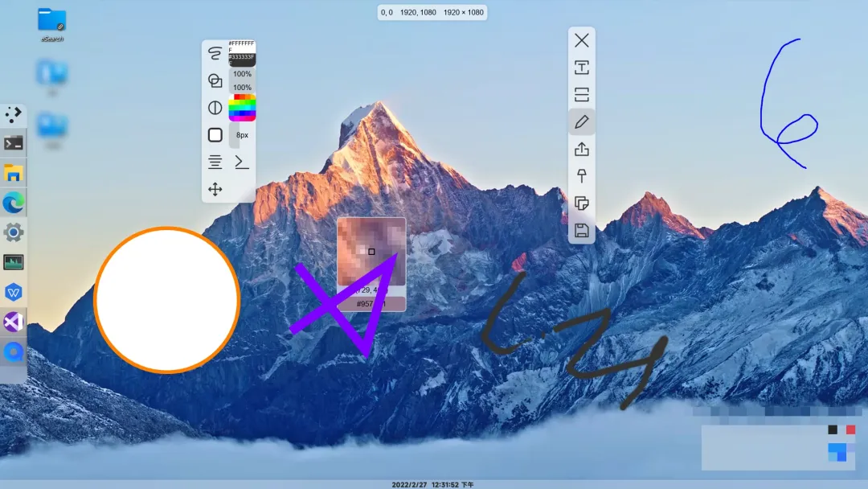Copy the screenshot to clipboard
Viewport: 868px width, 489px height.
581,203
